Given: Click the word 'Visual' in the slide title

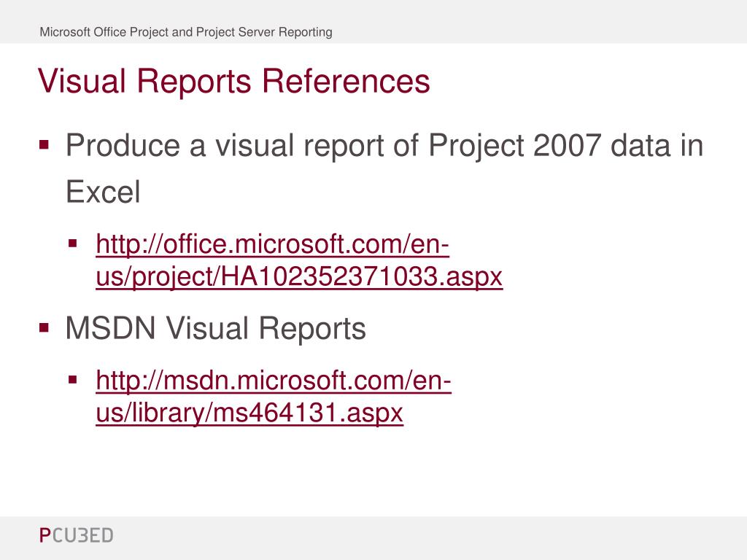Looking at the screenshot, I should click(x=82, y=80).
